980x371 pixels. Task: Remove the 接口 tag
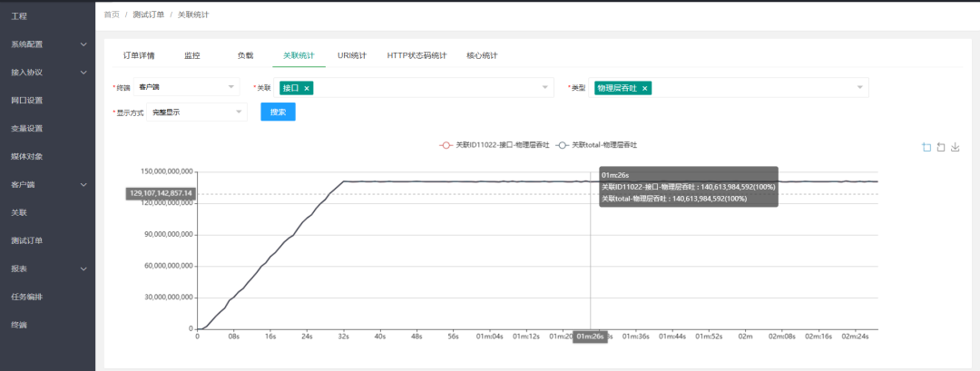307,88
